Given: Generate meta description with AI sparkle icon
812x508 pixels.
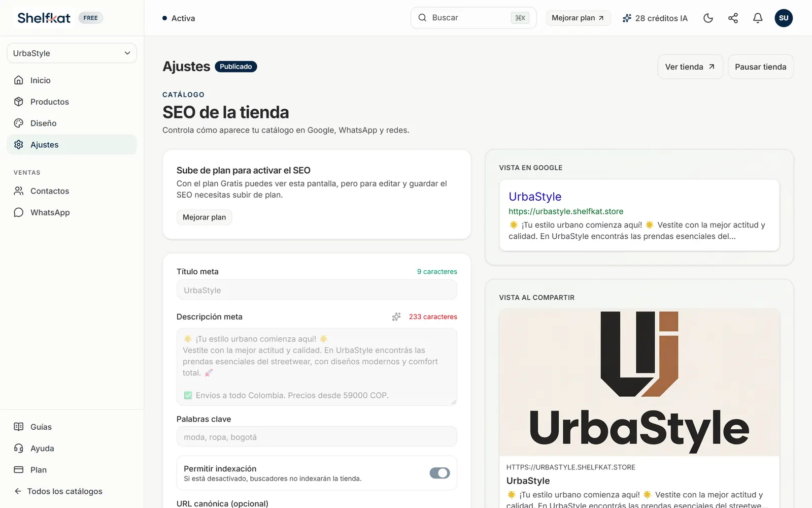Looking at the screenshot, I should tap(396, 316).
